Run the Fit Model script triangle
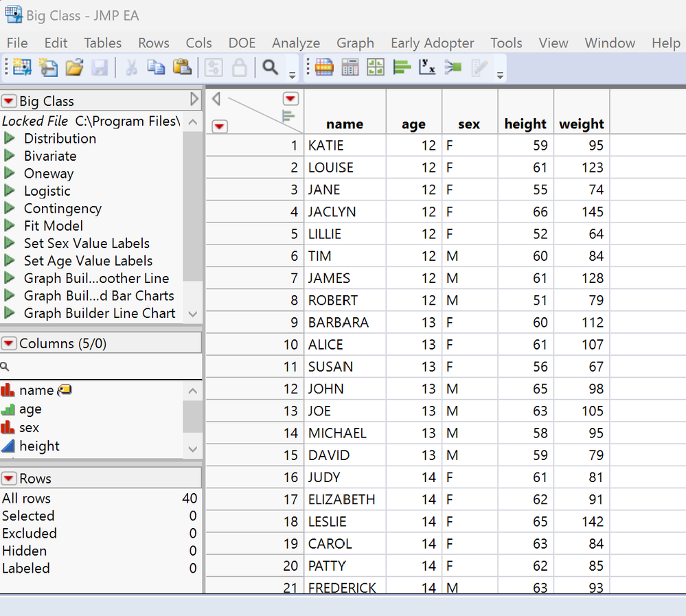The height and width of the screenshot is (616, 686). point(9,226)
